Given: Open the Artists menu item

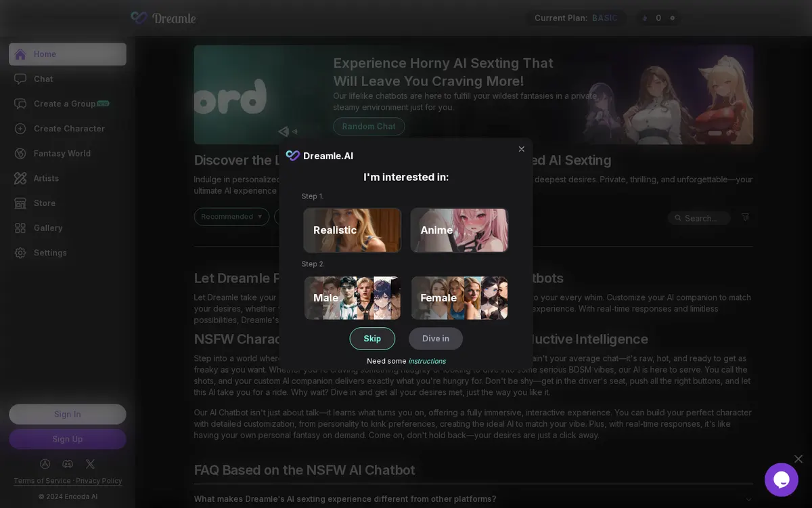Looking at the screenshot, I should 68,178.
